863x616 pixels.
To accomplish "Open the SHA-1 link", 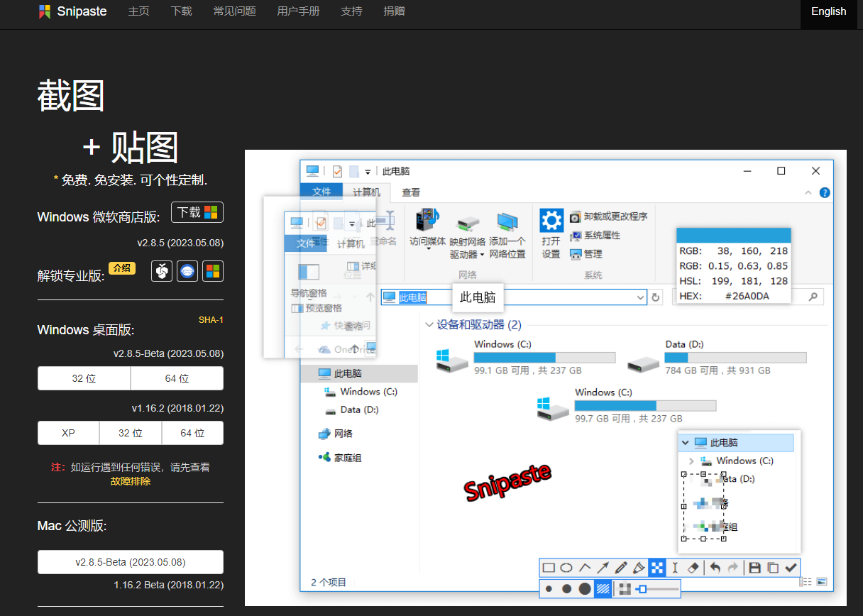I will 211,320.
